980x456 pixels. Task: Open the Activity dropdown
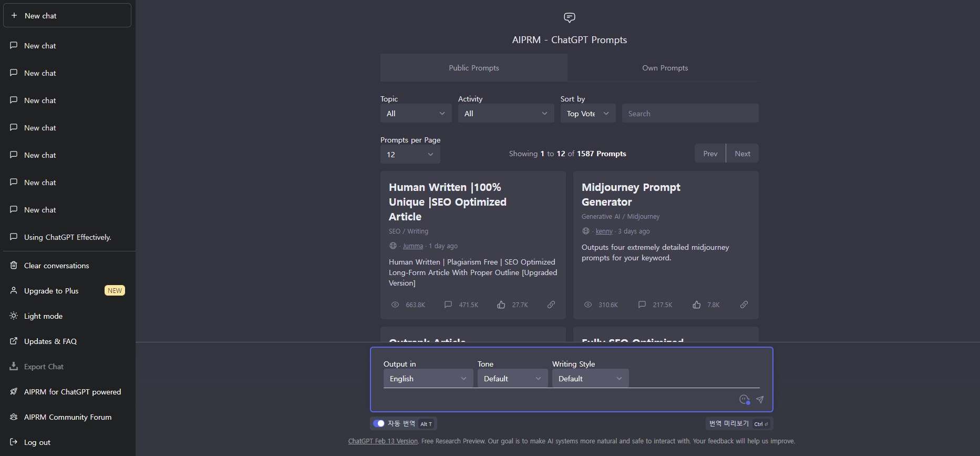pos(506,113)
